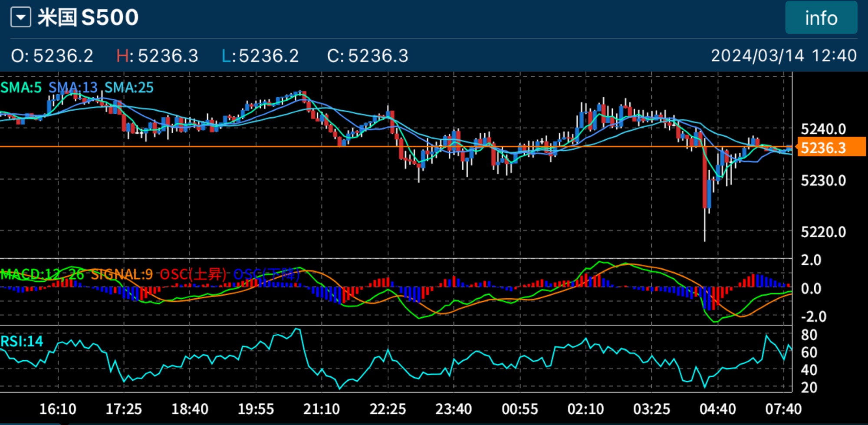Tap the red OSC(上昇) legend label
Viewport: 868px width, 425px height.
pos(193,274)
